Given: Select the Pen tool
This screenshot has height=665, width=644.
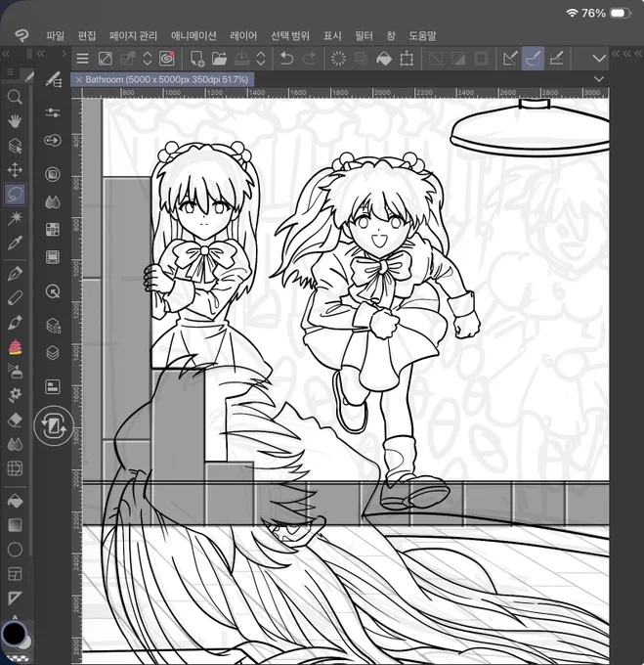Looking at the screenshot, I should (x=15, y=274).
